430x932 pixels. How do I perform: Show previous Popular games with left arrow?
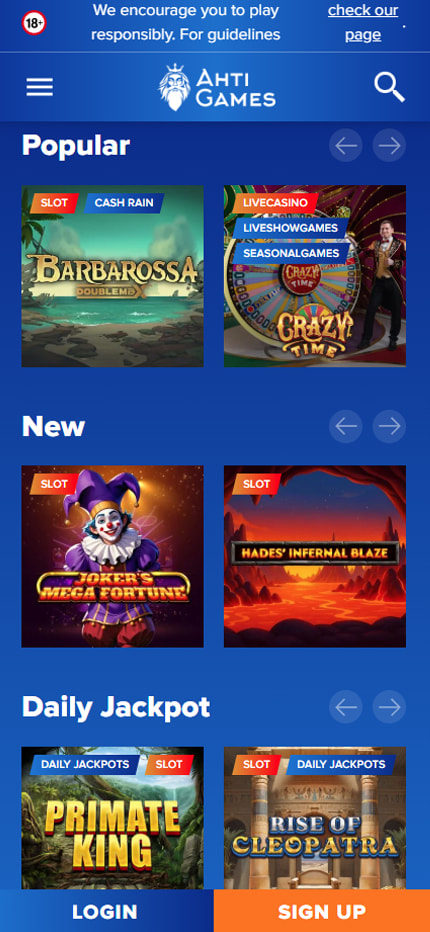(346, 146)
